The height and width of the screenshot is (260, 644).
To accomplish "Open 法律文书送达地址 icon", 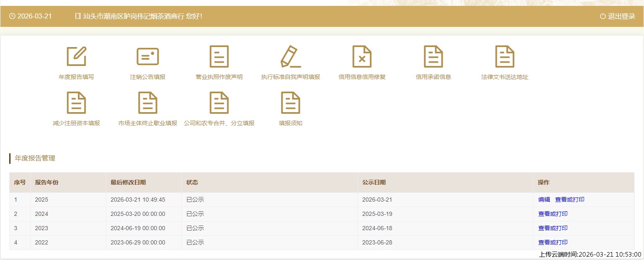I will coord(505,57).
